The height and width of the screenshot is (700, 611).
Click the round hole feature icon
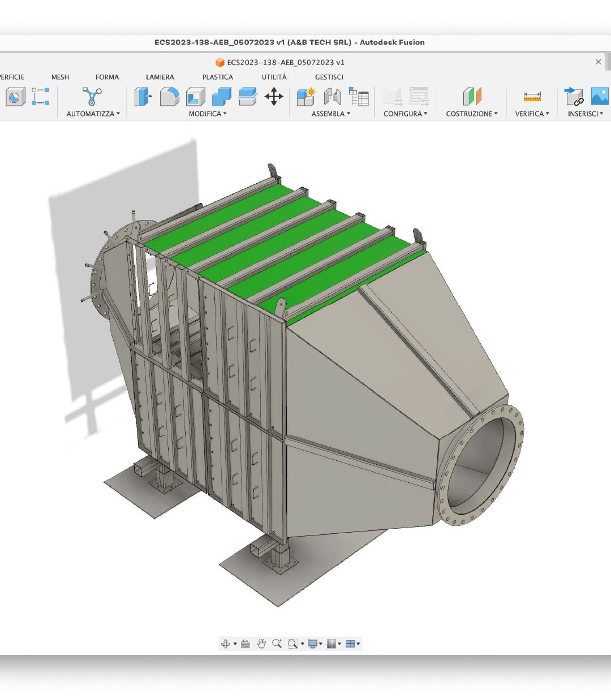tap(15, 97)
